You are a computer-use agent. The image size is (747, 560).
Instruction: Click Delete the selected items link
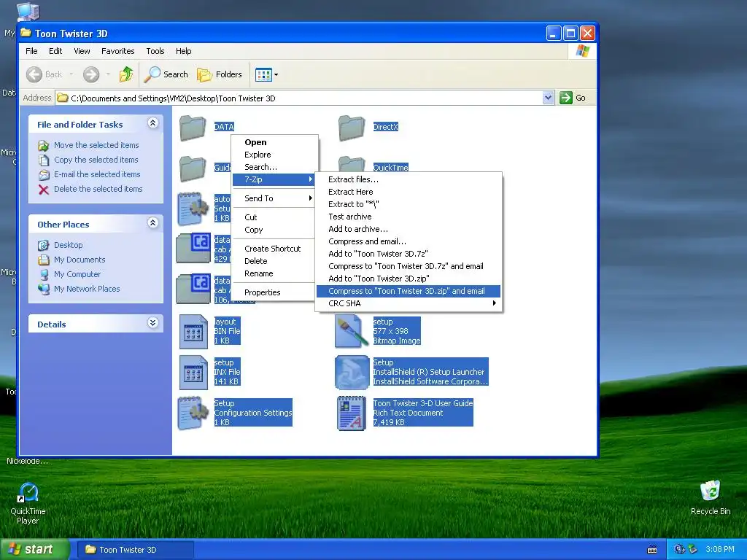click(98, 189)
